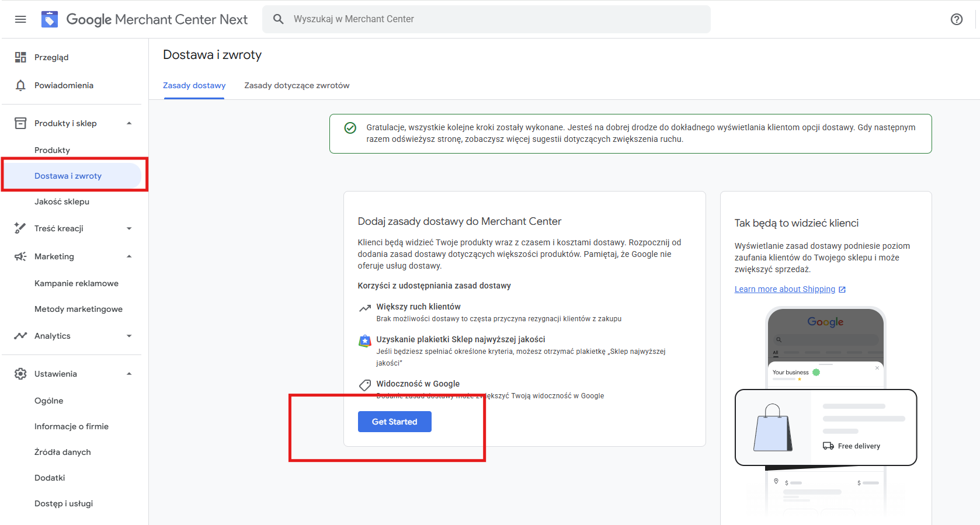This screenshot has width=980, height=525.
Task: Collapse the Ustawienia section arrow
Action: (x=129, y=374)
